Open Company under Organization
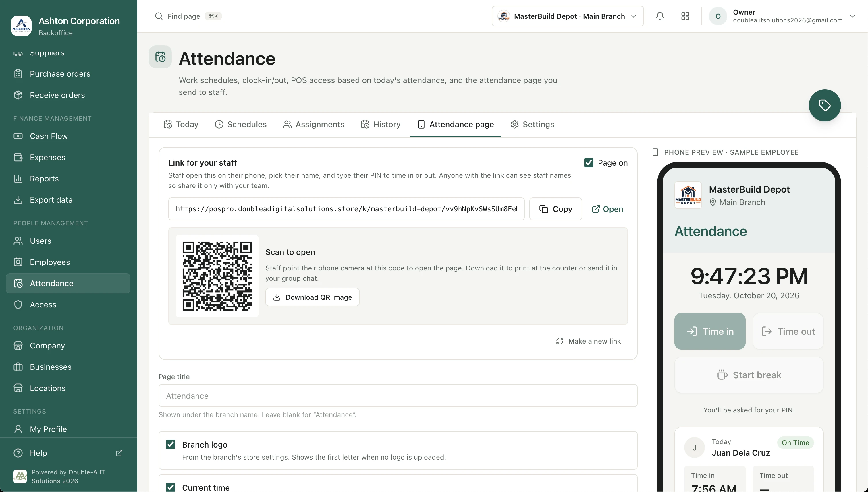 pyautogui.click(x=68, y=346)
